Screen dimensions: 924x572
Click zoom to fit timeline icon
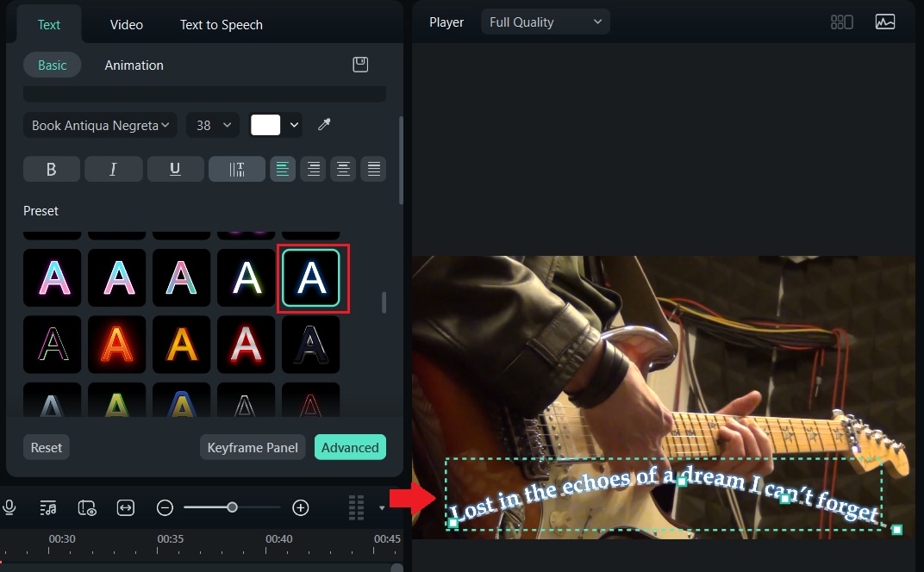[x=126, y=507]
